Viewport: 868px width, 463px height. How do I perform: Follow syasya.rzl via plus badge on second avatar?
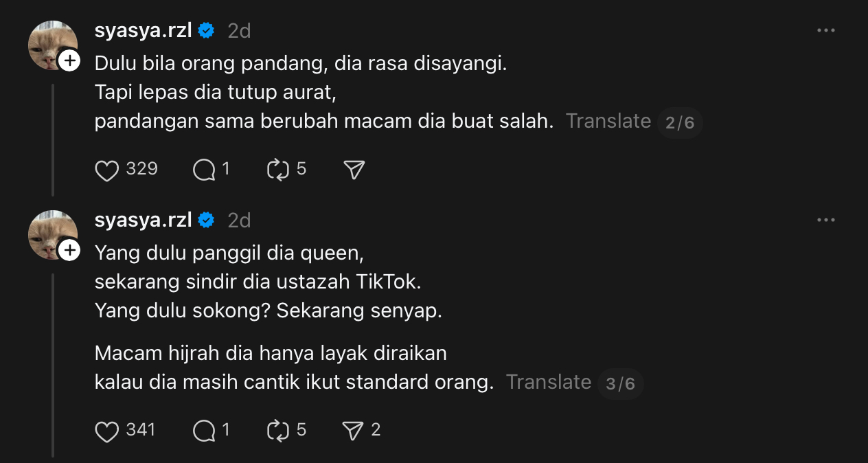[69, 251]
